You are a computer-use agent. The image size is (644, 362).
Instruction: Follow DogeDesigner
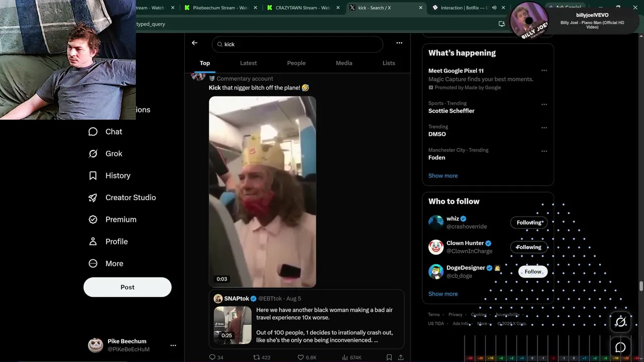[533, 272]
